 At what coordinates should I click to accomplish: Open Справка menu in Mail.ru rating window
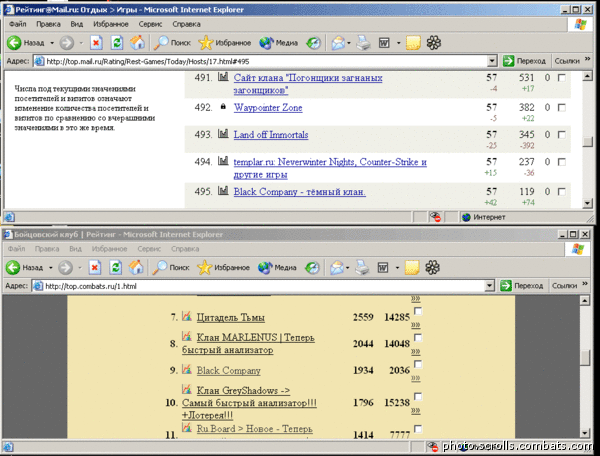click(x=186, y=24)
